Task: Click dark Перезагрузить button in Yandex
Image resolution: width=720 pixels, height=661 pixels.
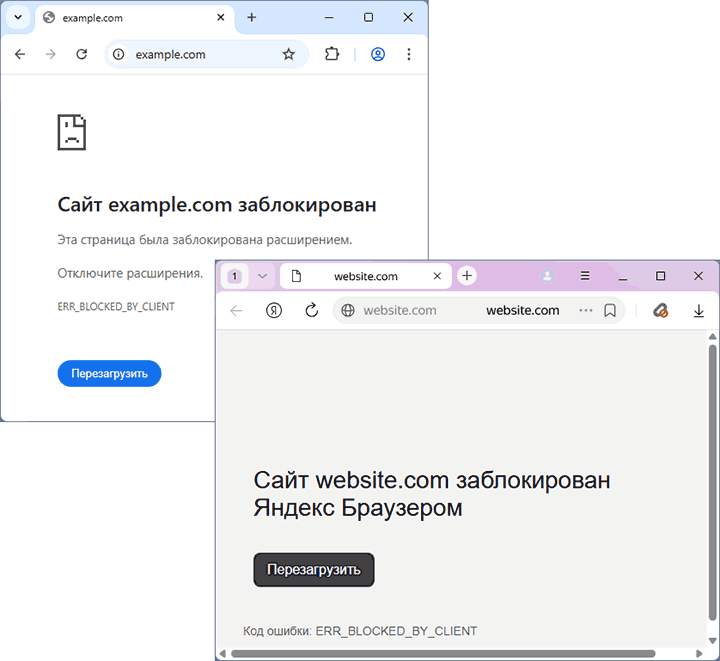Action: pyautogui.click(x=314, y=570)
